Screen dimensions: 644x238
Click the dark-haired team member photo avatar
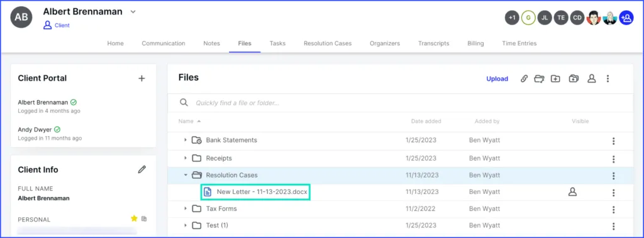594,18
